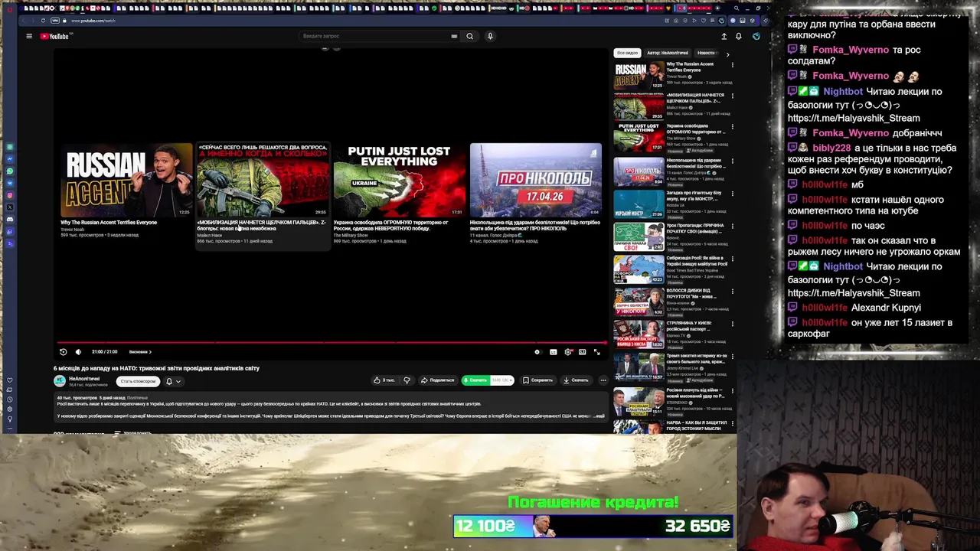
Task: Click 'Стать спонсором' button
Action: 138,381
